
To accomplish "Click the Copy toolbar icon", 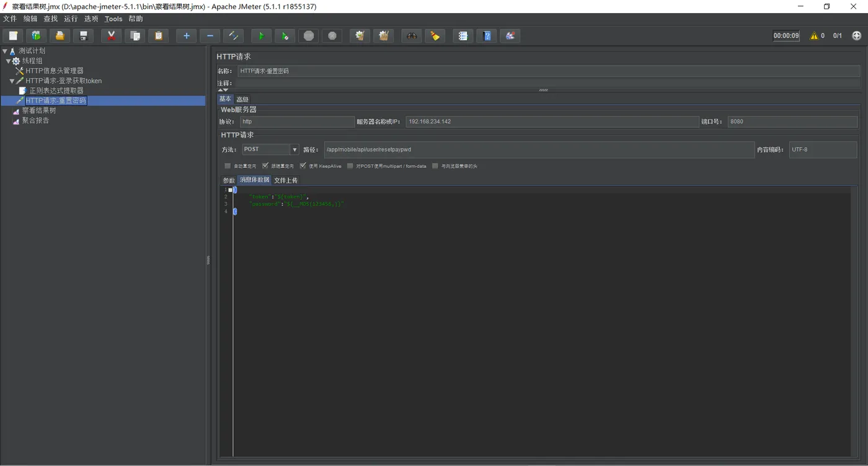I will [135, 36].
